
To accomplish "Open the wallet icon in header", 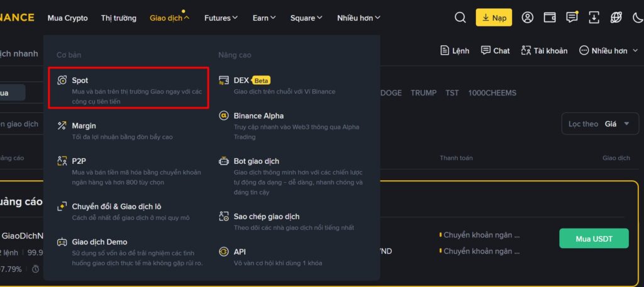I will [549, 18].
